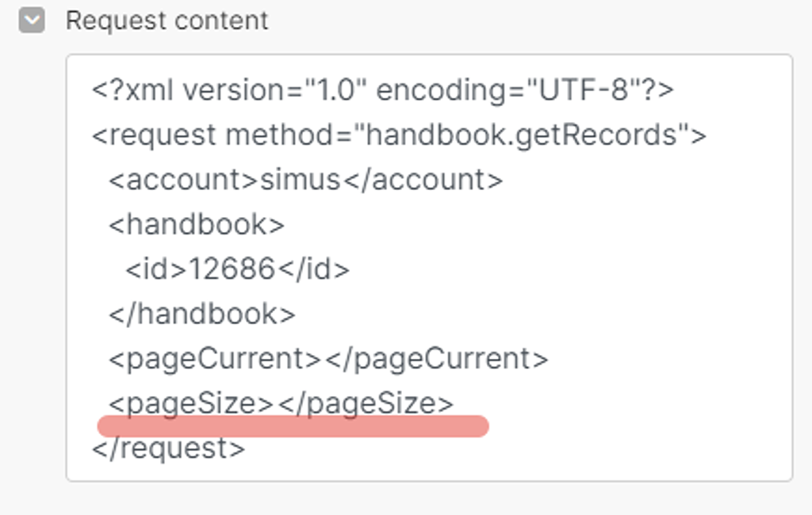Click the closing pageCurrent tag
Viewport: 812px width, 515px height.
click(437, 359)
